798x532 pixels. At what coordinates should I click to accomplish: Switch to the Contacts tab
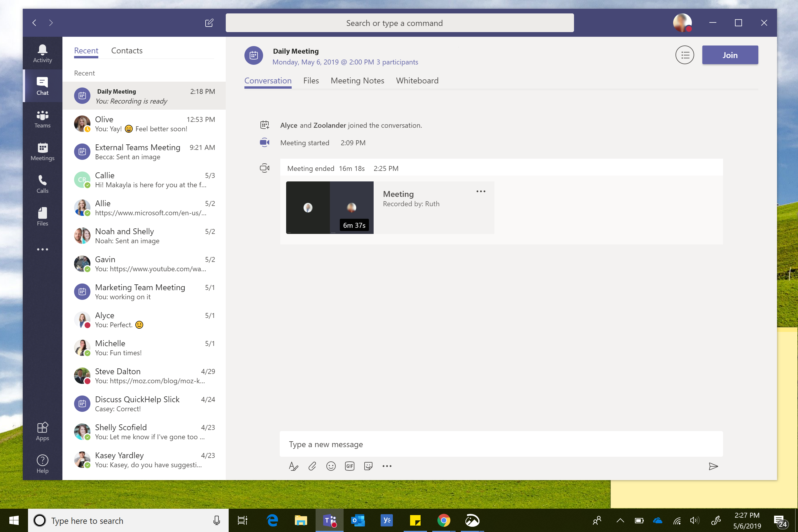pos(127,50)
